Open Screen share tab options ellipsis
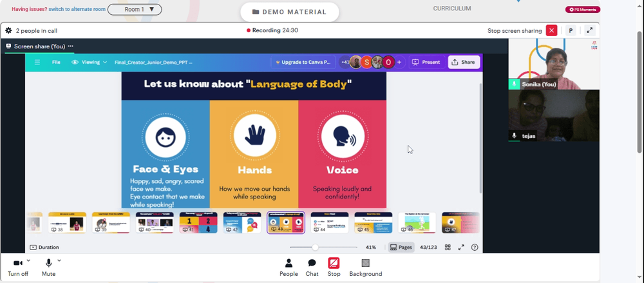 71,46
